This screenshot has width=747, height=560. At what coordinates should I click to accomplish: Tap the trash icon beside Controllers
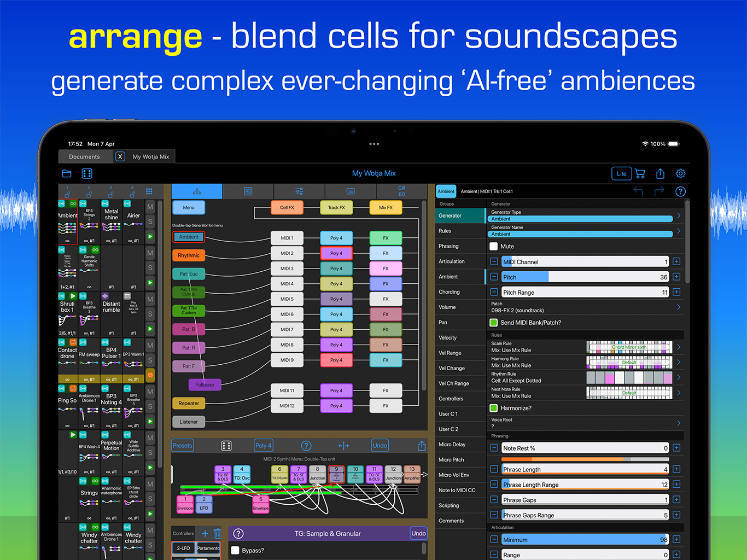click(x=218, y=534)
